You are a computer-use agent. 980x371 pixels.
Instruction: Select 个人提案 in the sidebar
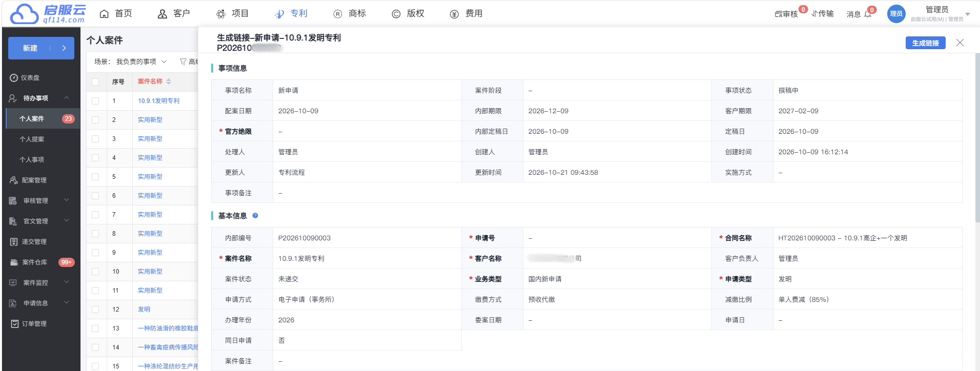coord(32,139)
